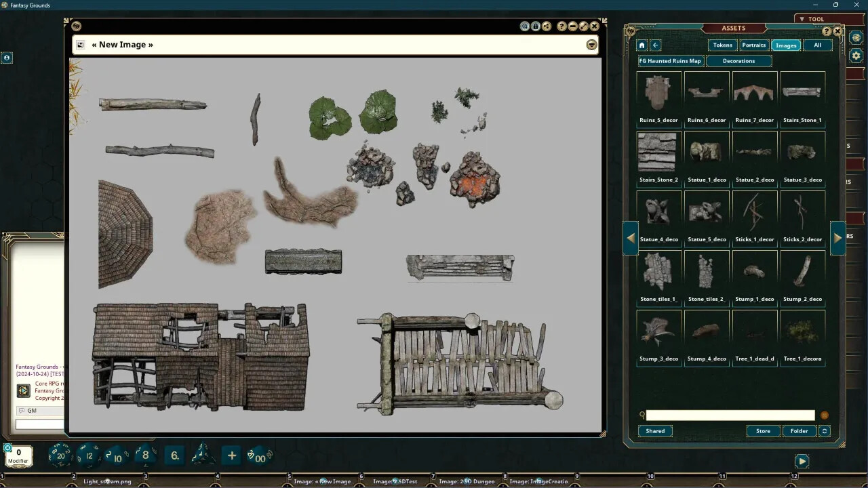Switch to the Tokens tab
This screenshot has height=488, width=868.
click(722, 45)
